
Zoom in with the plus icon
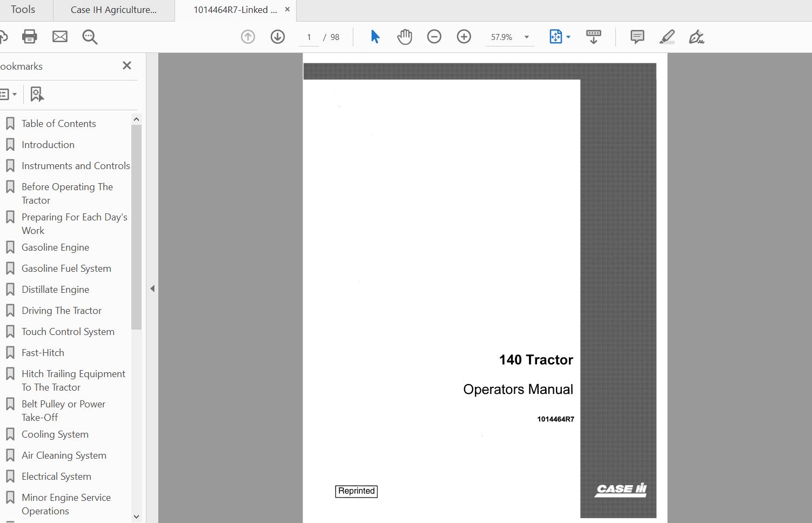click(464, 37)
